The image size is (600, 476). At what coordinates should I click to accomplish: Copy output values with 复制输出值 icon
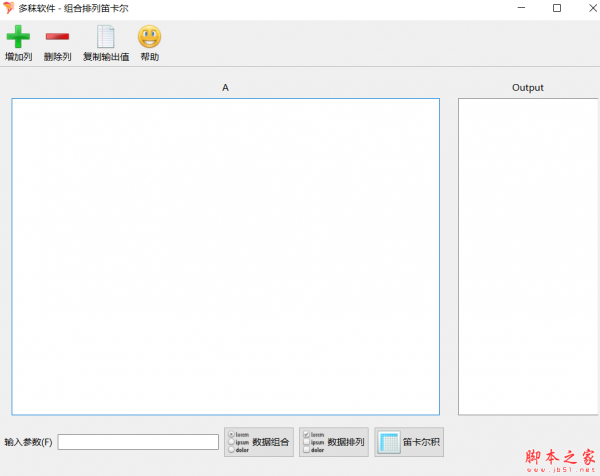pyautogui.click(x=106, y=37)
